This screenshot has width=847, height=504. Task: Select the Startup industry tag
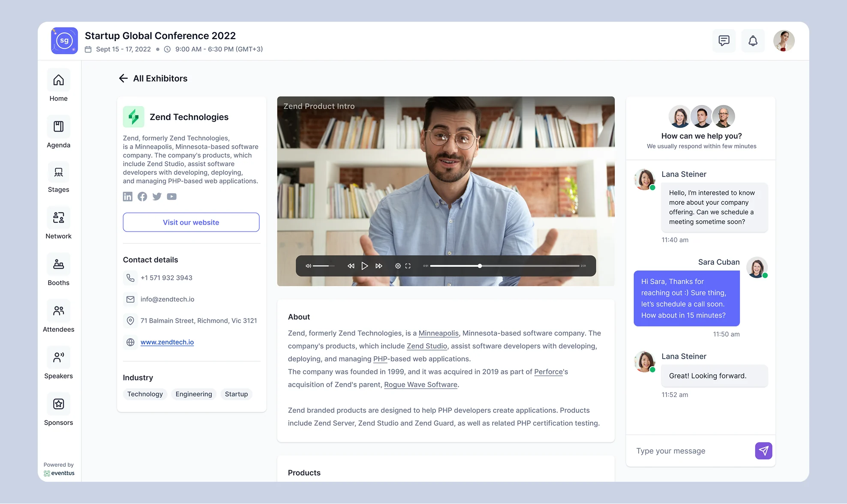coord(236,394)
